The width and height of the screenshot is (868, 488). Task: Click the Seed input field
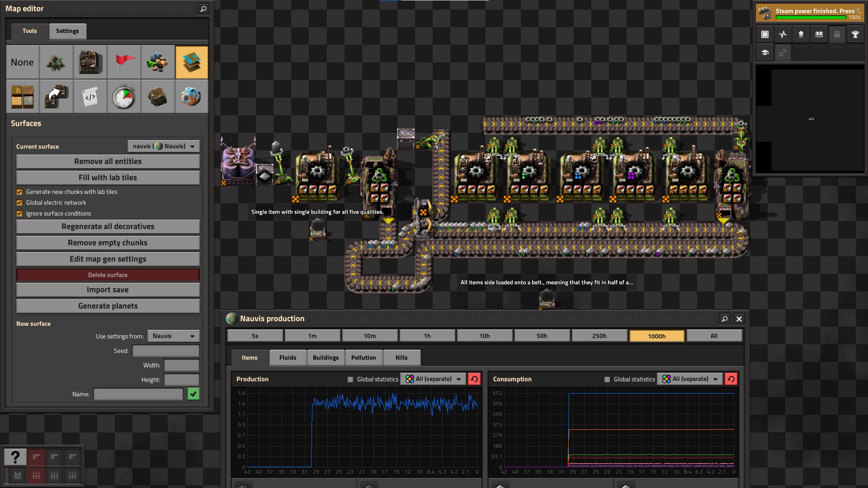point(166,351)
